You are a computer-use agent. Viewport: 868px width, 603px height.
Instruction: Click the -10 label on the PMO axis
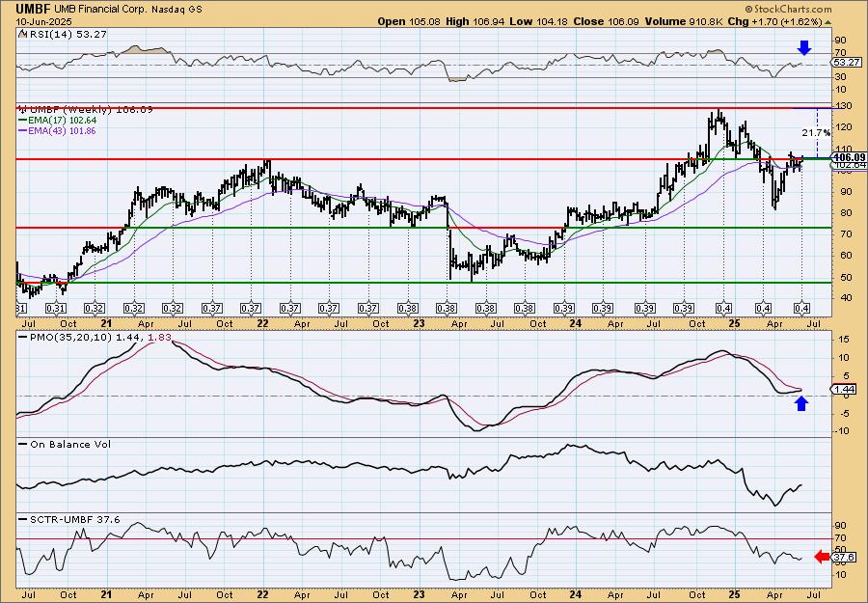(x=841, y=430)
